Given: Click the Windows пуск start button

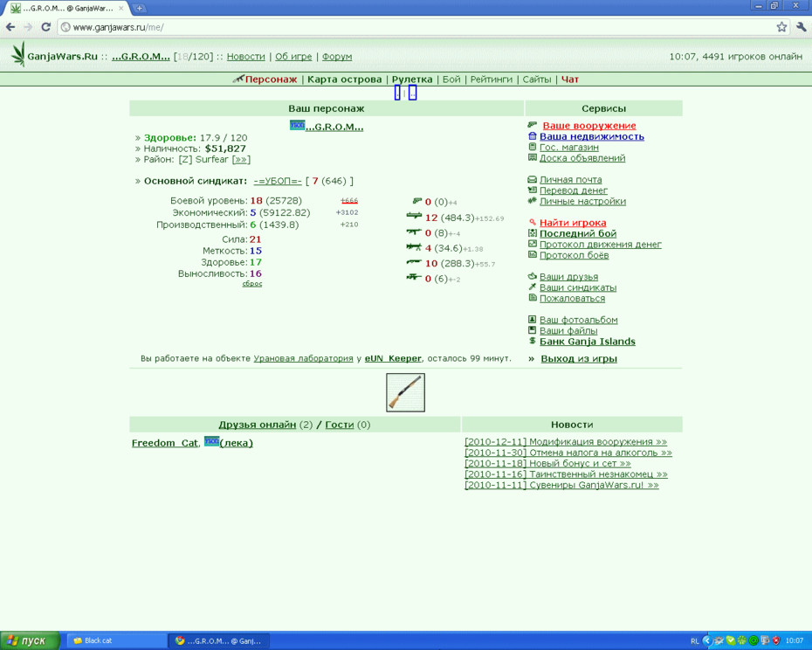Looking at the screenshot, I should pos(30,640).
